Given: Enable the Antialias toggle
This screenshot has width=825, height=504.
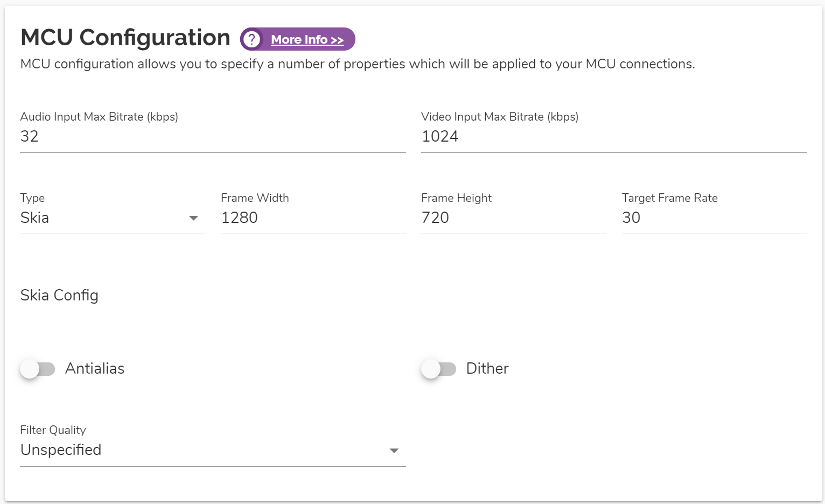Looking at the screenshot, I should [38, 369].
